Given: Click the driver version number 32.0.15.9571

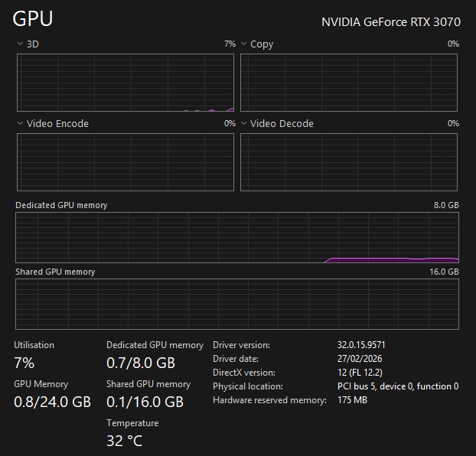Looking at the screenshot, I should (367, 345).
